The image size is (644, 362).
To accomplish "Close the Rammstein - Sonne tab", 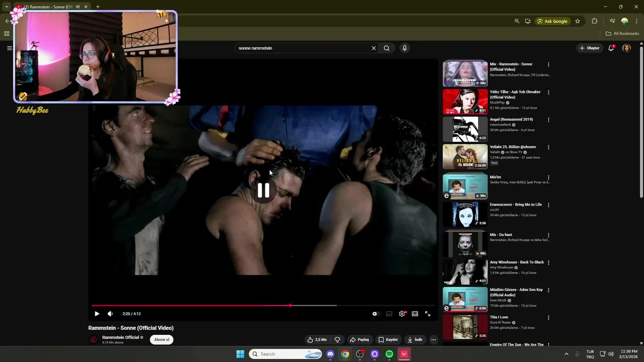I will (86, 7).
